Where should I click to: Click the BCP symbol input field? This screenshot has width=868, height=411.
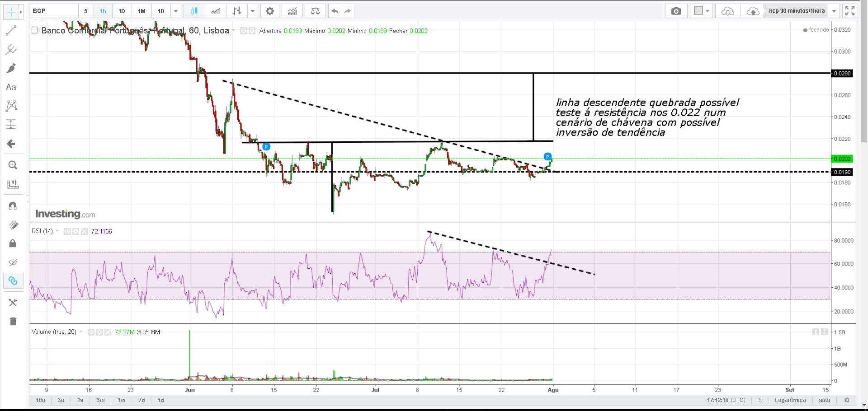(x=53, y=11)
